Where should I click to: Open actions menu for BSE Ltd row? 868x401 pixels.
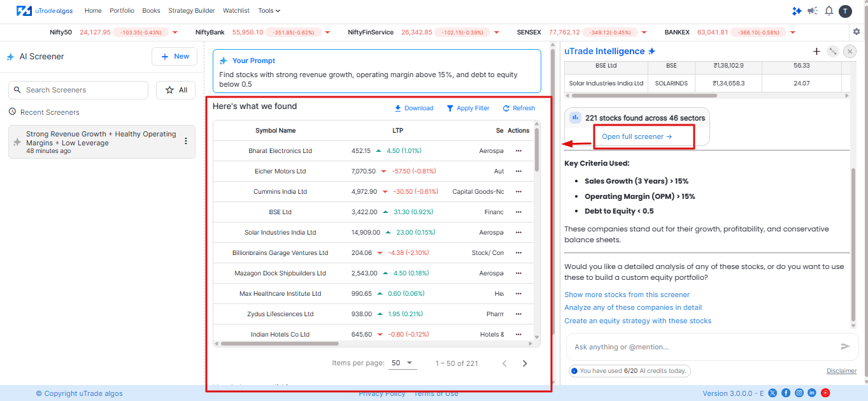click(x=518, y=212)
